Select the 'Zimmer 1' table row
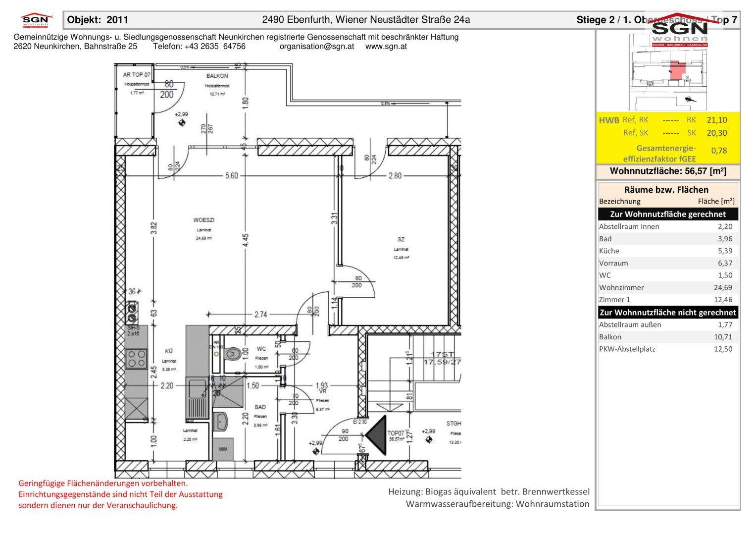756x535 pixels. point(668,299)
